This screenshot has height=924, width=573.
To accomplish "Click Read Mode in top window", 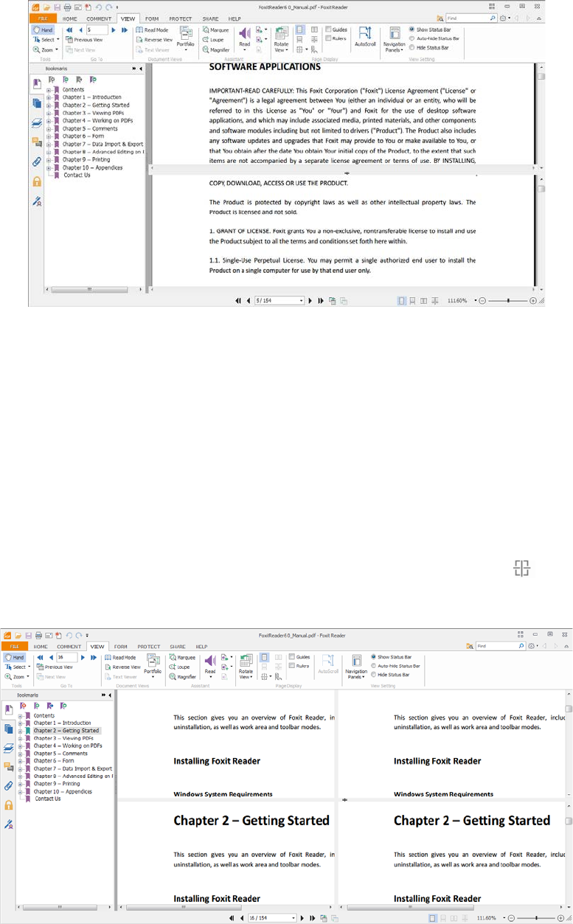I will (152, 30).
